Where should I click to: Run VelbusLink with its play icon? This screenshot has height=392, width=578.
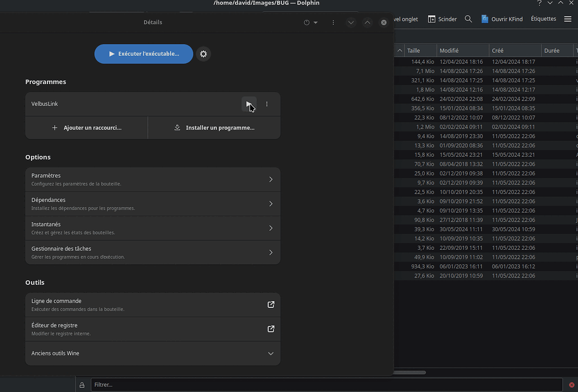coord(249,104)
